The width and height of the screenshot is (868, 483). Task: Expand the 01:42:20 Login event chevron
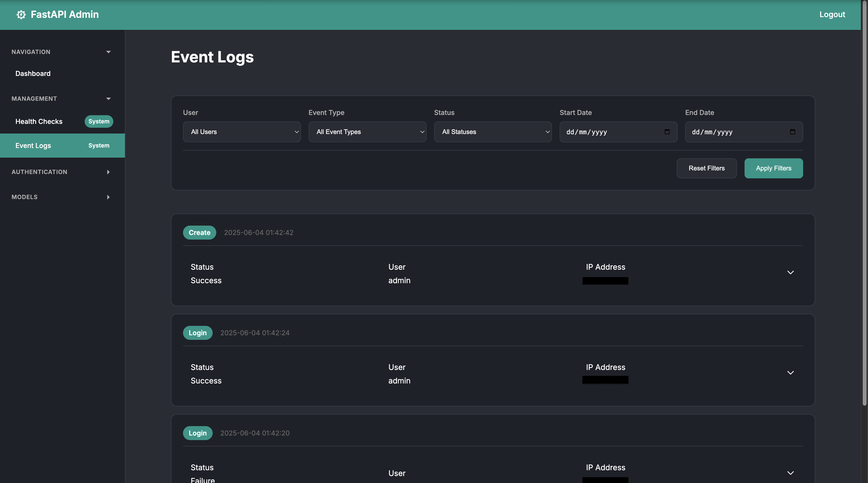pyautogui.click(x=791, y=473)
